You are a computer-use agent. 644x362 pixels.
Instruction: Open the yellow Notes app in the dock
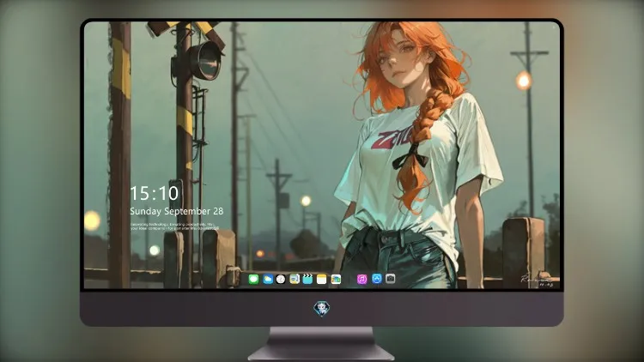[322, 279]
